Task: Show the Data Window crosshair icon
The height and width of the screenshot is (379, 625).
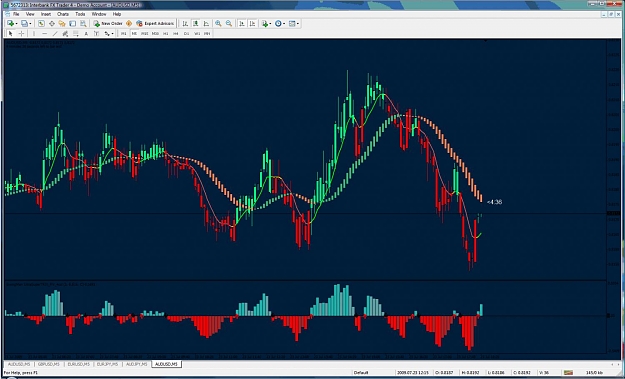Action: tap(52, 24)
